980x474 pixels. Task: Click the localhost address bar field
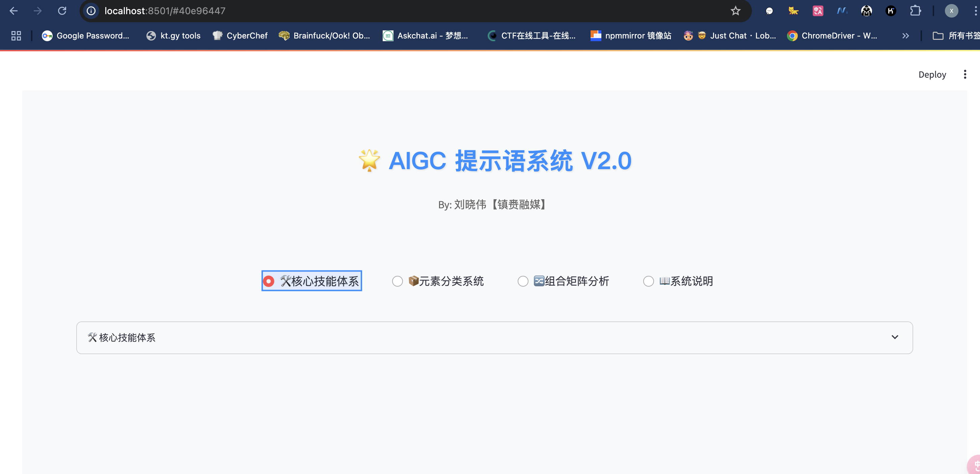pyautogui.click(x=380, y=11)
